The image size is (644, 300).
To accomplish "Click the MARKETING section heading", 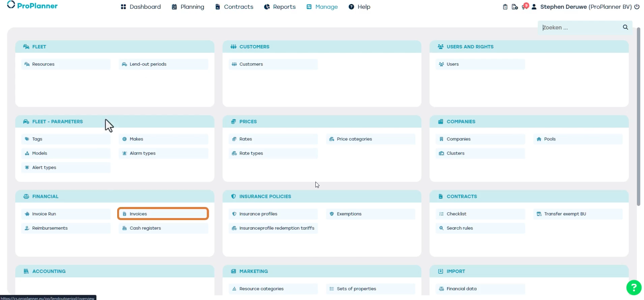I will [x=254, y=271].
